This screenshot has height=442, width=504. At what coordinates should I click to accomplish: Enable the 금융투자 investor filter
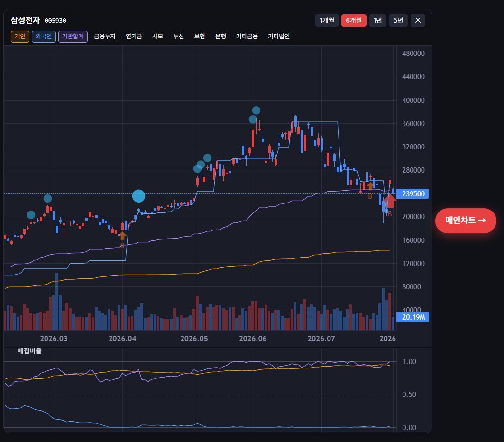[104, 37]
